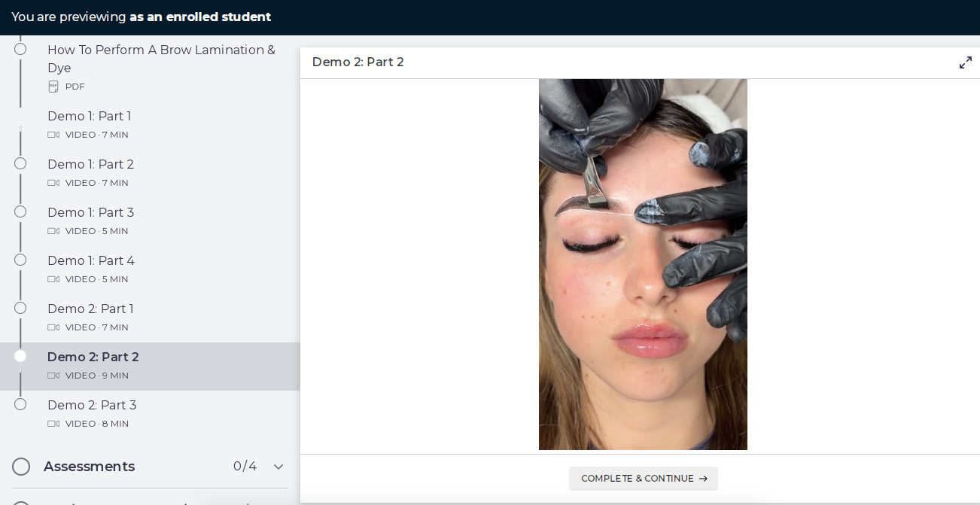The width and height of the screenshot is (980, 505).
Task: Click the completion circle beside Assessments
Action: pyautogui.click(x=21, y=467)
